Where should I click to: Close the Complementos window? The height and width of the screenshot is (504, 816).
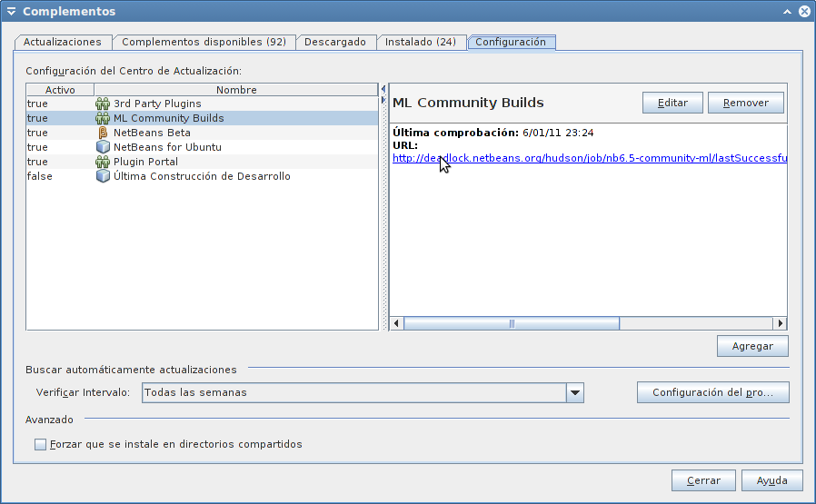[804, 12]
